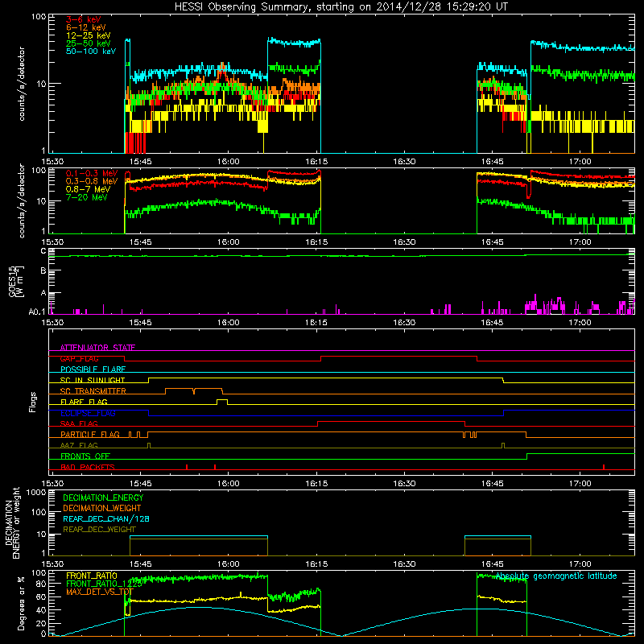Click the 7-20 MeV legend label
644x644 pixels.
87,197
